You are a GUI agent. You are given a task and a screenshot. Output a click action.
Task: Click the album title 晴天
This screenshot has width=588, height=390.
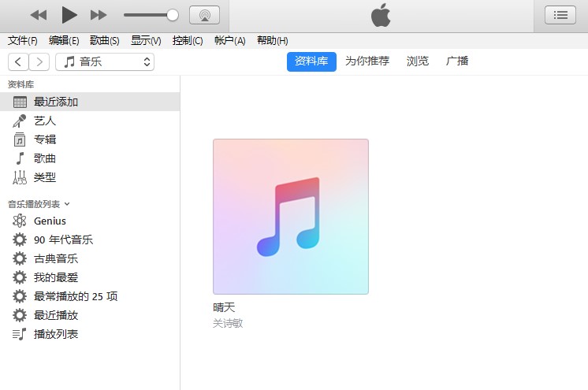click(x=224, y=307)
